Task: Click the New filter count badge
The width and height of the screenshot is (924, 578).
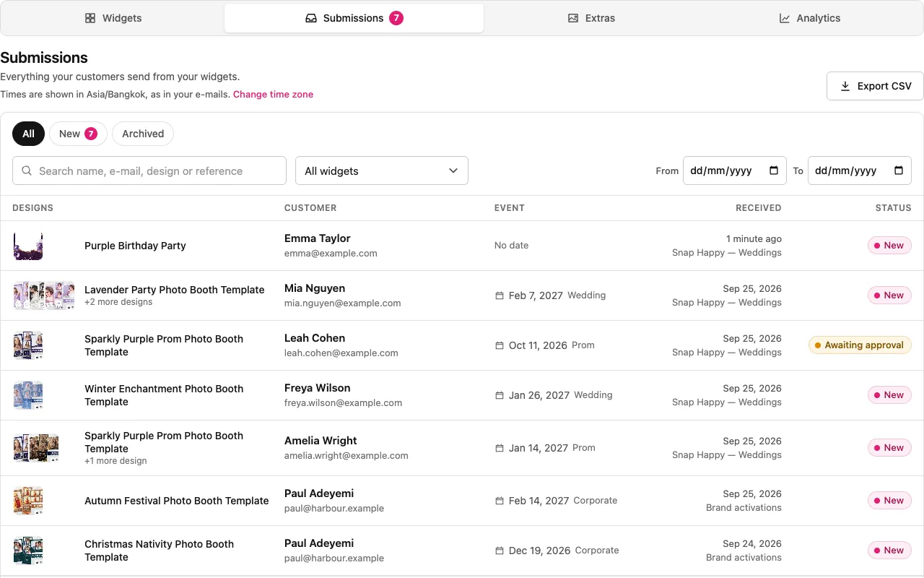Action: [x=91, y=134]
